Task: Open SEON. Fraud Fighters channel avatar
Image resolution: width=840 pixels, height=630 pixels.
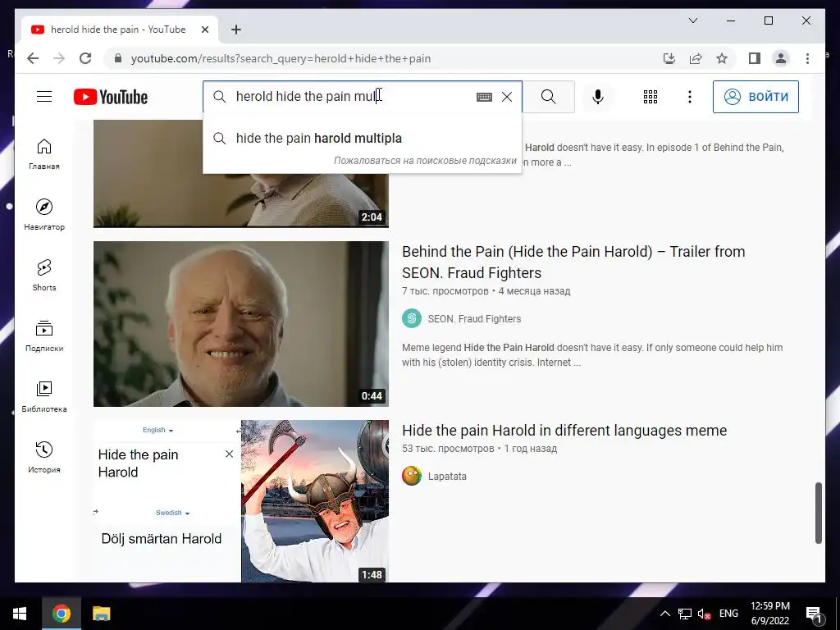Action: pyautogui.click(x=412, y=318)
